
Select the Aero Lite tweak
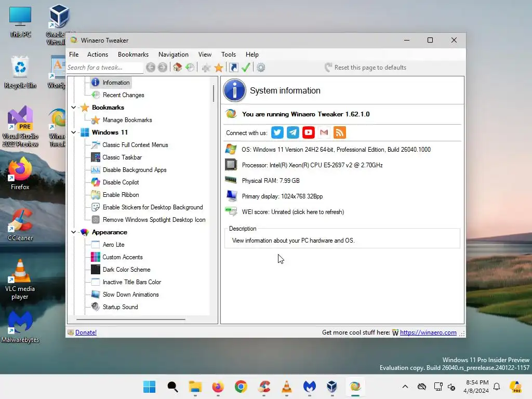113,245
